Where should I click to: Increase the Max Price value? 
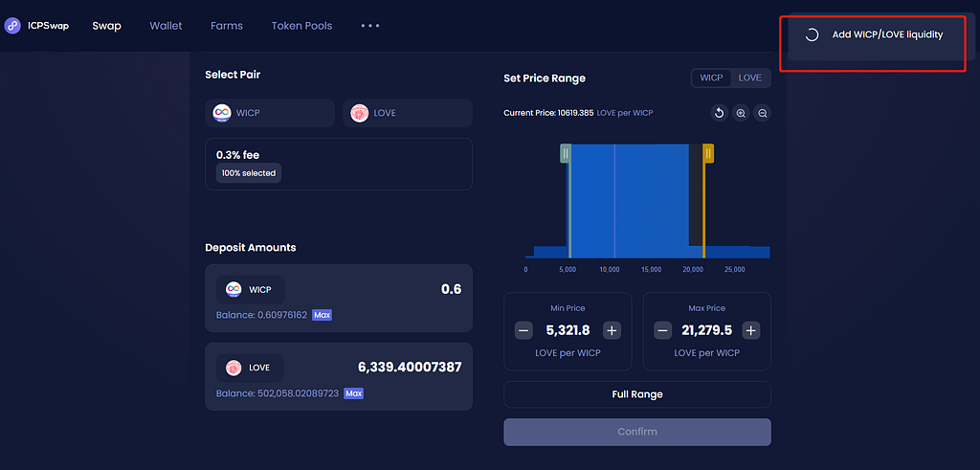[751, 330]
